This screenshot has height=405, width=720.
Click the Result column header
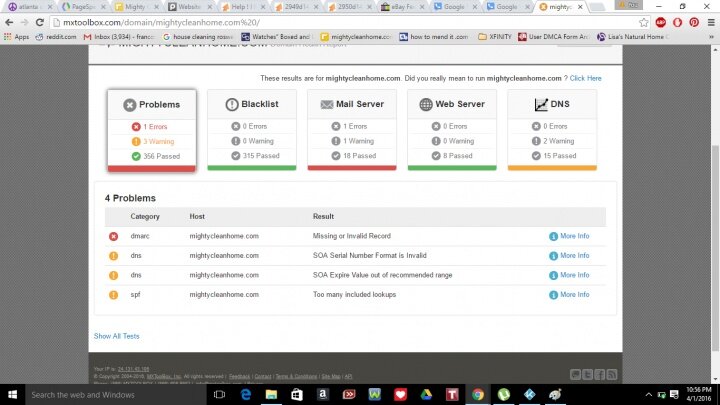(323, 216)
